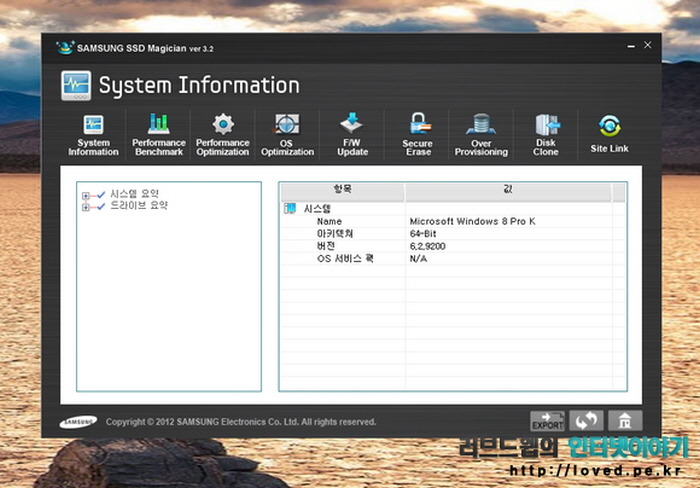Click the 64-Bit value cell
700x488 pixels.
coord(423,234)
